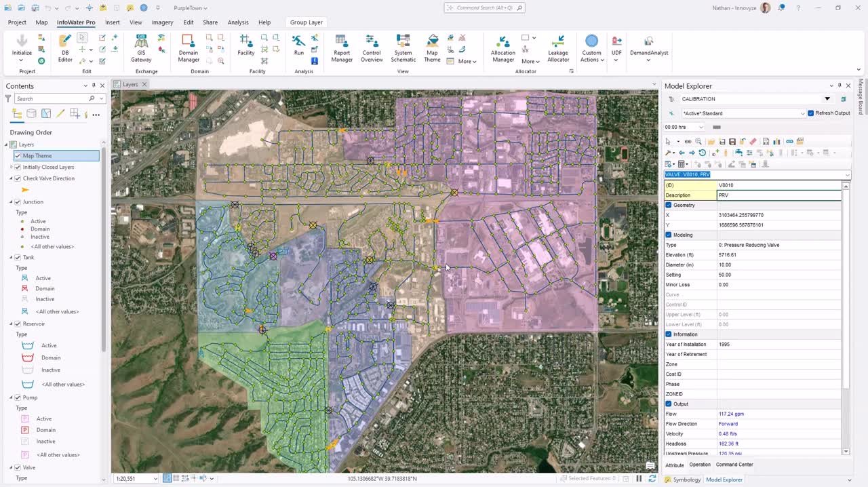Switch to the Map ribbon tab
The width and height of the screenshot is (868, 487).
coord(41,22)
